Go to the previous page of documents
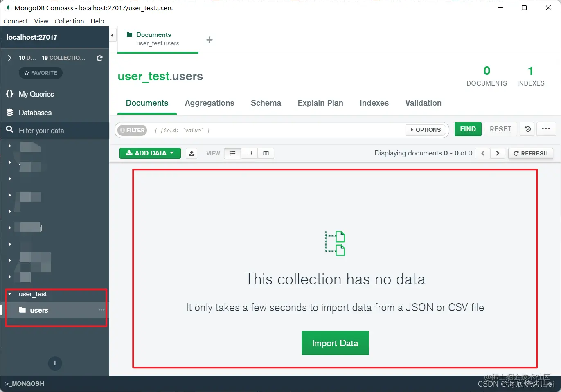The image size is (561, 392). click(483, 153)
